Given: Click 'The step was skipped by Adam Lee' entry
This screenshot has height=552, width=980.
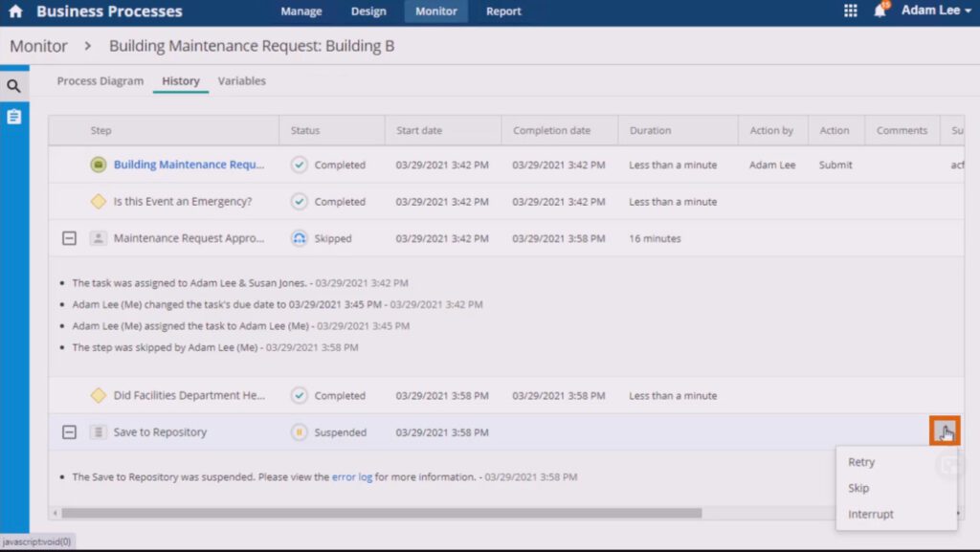Looking at the screenshot, I should pyautogui.click(x=215, y=347).
